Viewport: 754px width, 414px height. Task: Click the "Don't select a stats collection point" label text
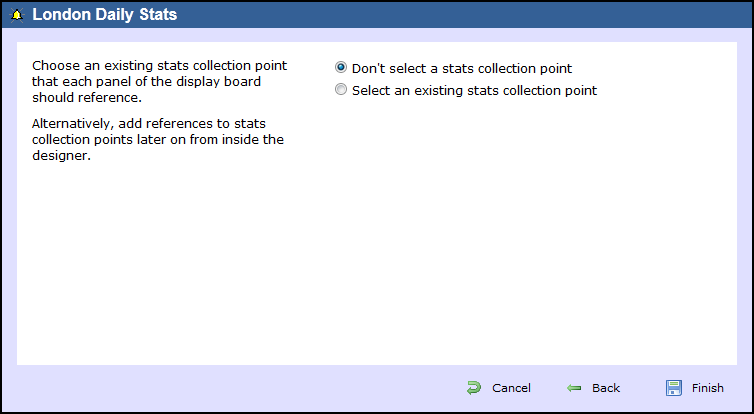coord(462,68)
